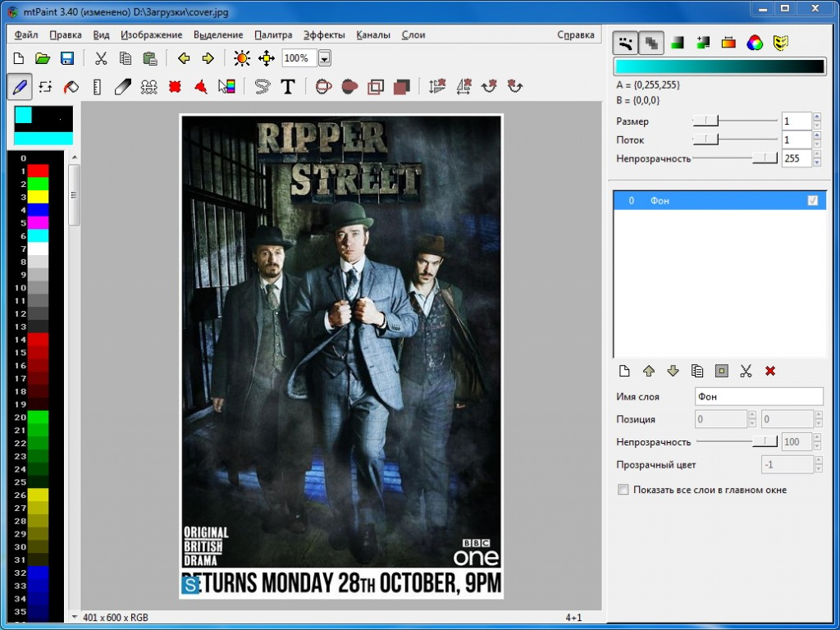Click the Имя слоя text field
Screen dimensions: 840x630
point(758,396)
